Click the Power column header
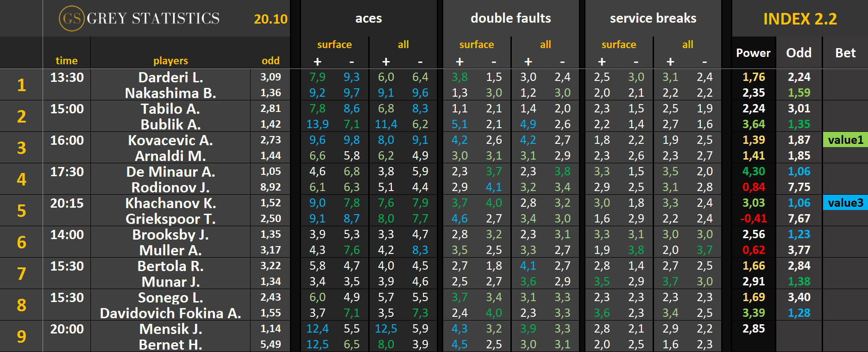This screenshot has height=352, width=868. tap(753, 53)
